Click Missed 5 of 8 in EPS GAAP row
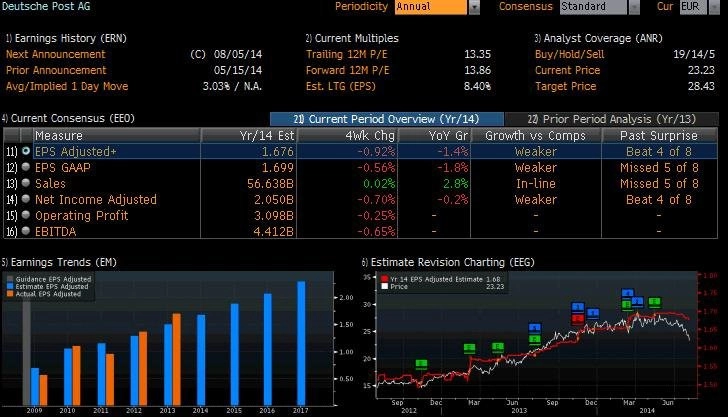728x417 pixels. click(x=659, y=168)
